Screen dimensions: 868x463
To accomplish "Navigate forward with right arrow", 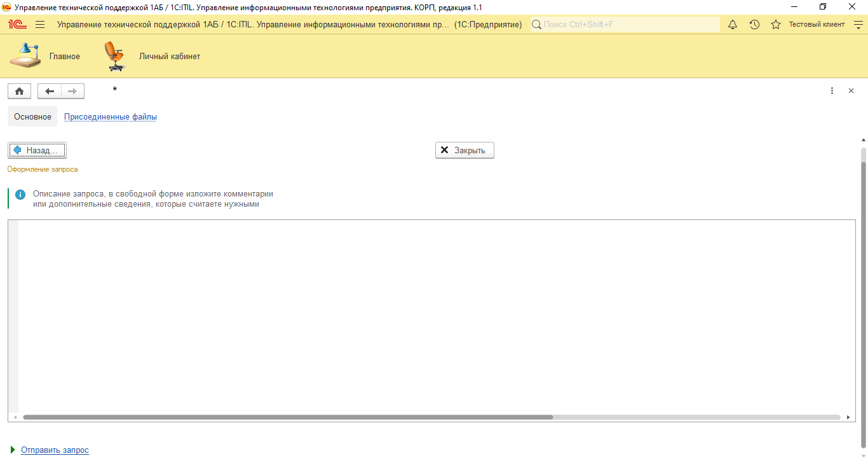I will point(72,91).
